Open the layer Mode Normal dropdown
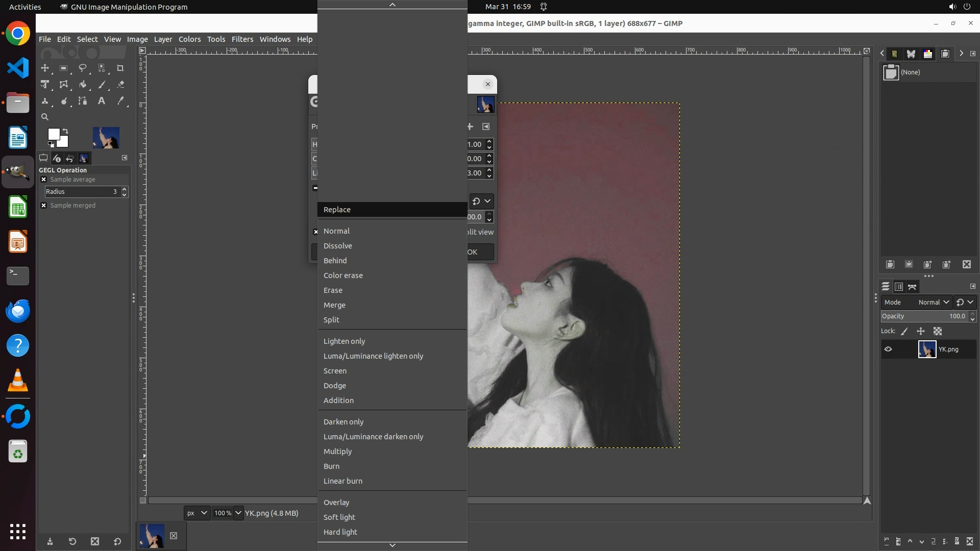This screenshot has width=980, height=551. (x=933, y=302)
